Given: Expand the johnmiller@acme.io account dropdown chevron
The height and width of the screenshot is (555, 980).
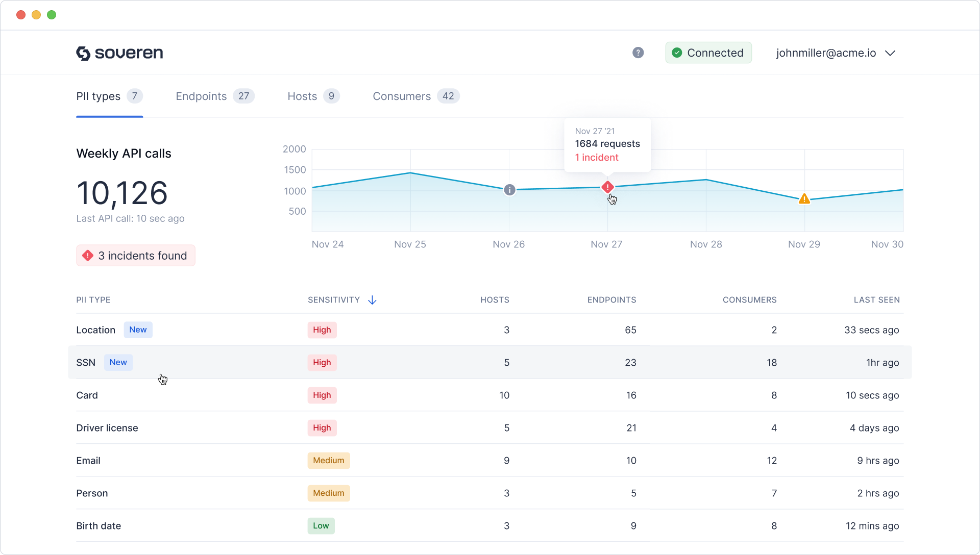Looking at the screenshot, I should tap(890, 53).
